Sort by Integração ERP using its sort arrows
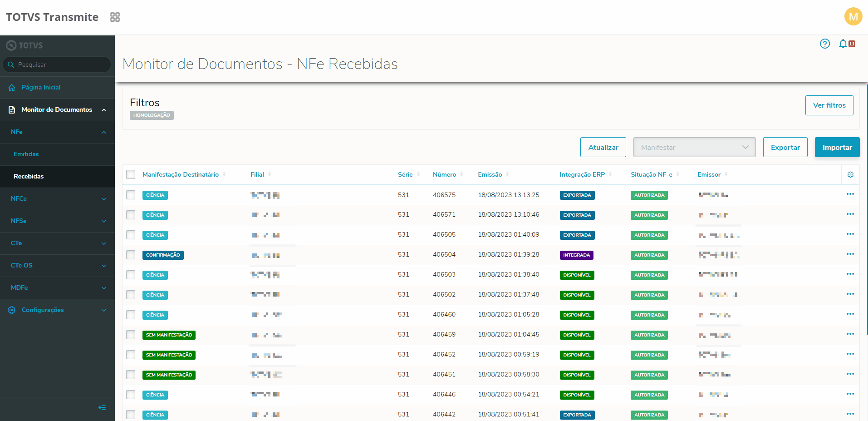 tap(610, 174)
